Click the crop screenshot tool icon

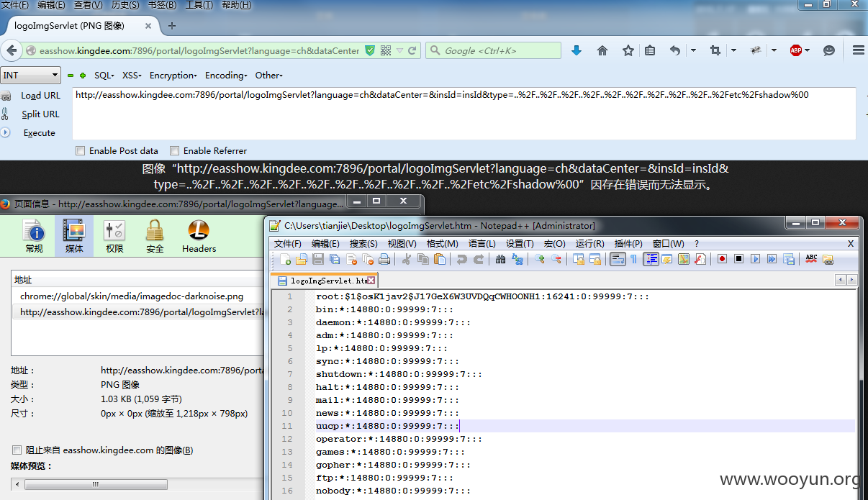point(715,50)
